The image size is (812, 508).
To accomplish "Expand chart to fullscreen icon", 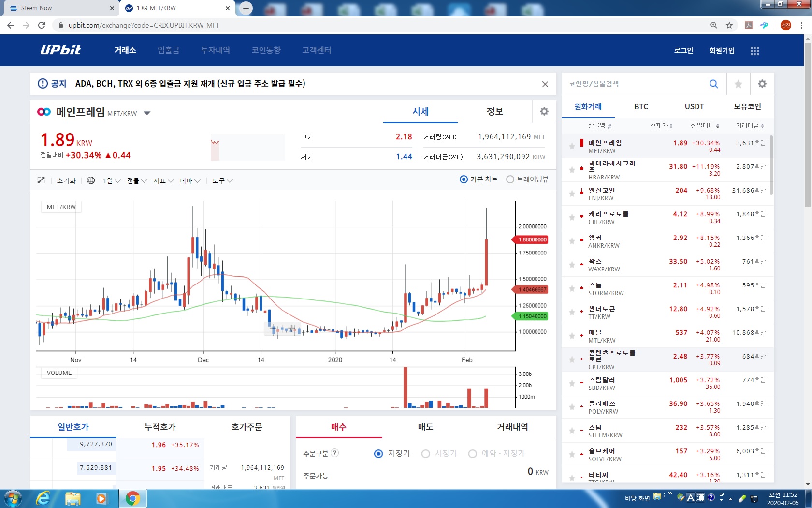I will pos(41,180).
